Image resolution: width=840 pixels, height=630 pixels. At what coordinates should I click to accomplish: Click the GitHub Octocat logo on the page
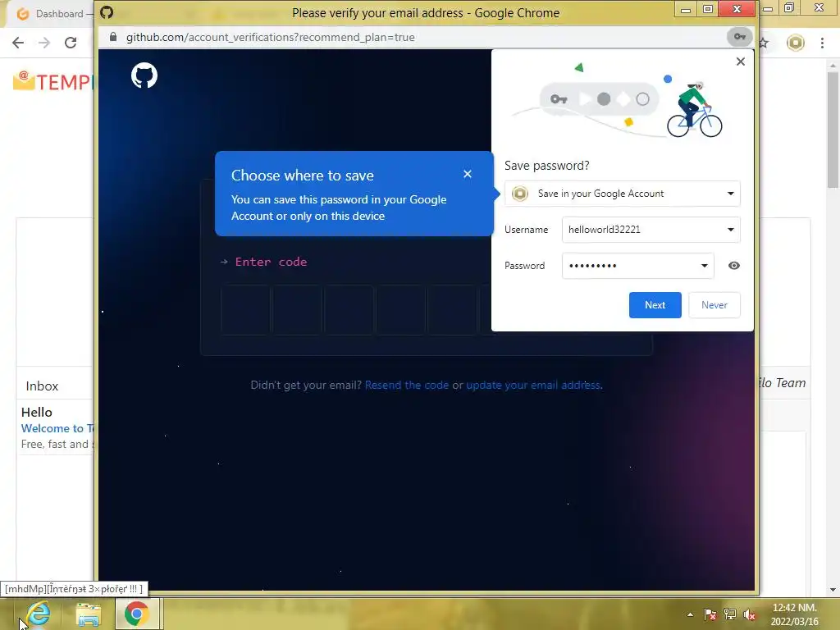coord(144,75)
